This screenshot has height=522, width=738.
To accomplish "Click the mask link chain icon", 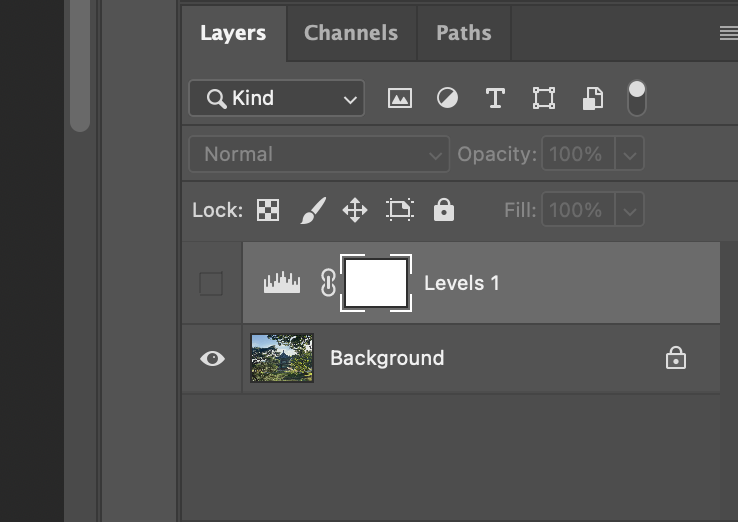I will click(328, 282).
